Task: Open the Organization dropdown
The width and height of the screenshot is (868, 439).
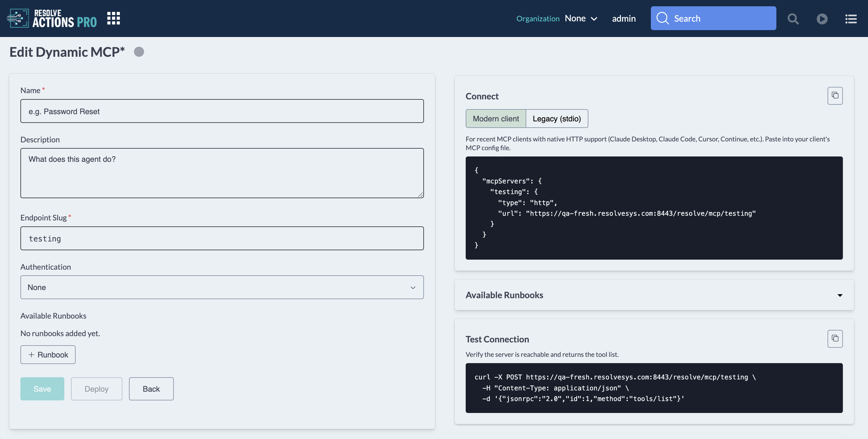Action: pyautogui.click(x=581, y=19)
